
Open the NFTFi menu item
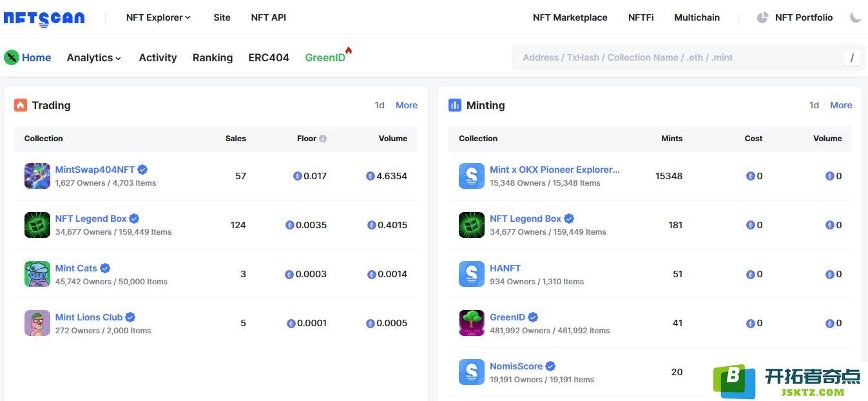click(641, 17)
